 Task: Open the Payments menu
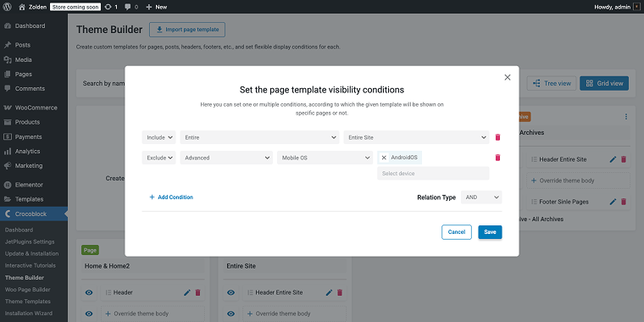28,136
